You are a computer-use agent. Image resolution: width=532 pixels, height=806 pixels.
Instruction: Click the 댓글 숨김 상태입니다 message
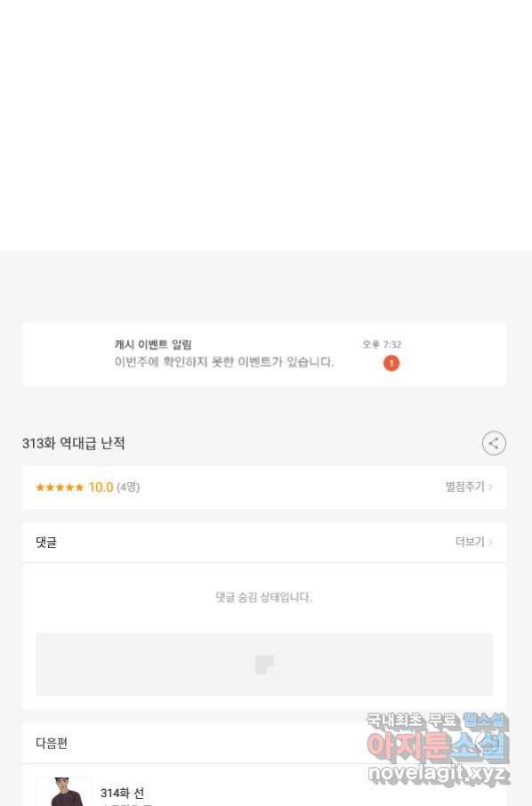(x=263, y=597)
